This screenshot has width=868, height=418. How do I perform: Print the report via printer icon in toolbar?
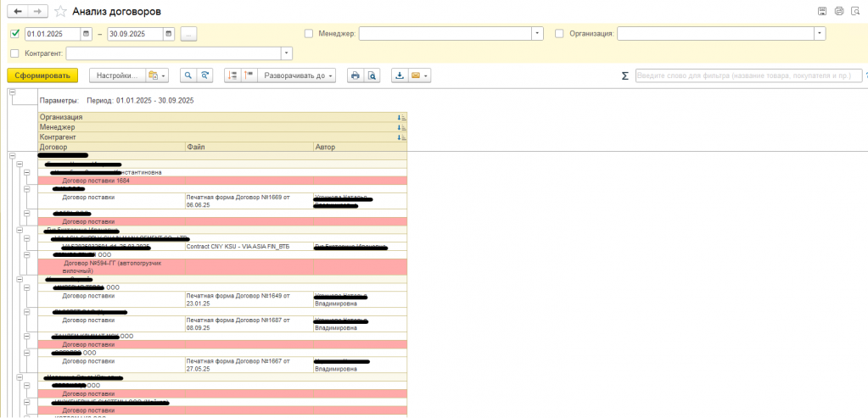(356, 75)
